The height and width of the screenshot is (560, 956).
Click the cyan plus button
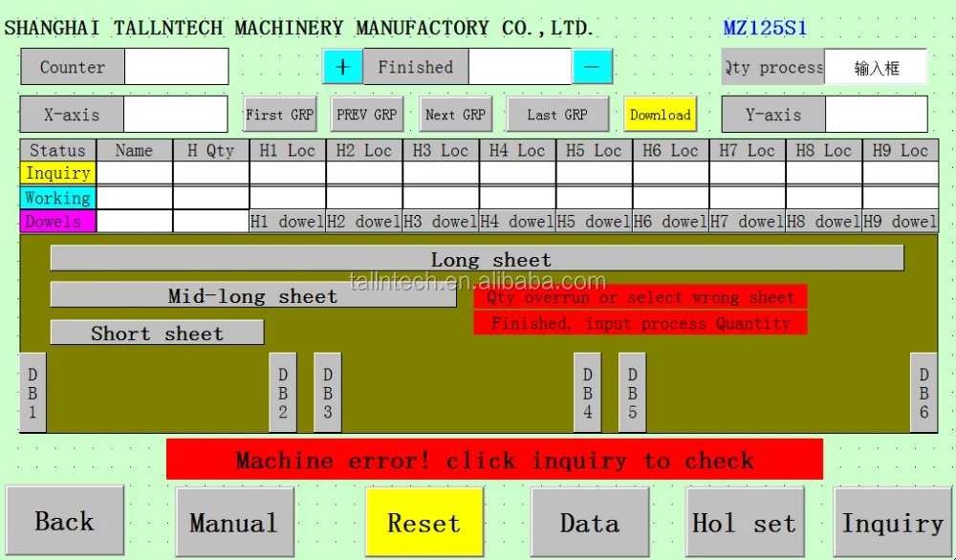point(342,67)
